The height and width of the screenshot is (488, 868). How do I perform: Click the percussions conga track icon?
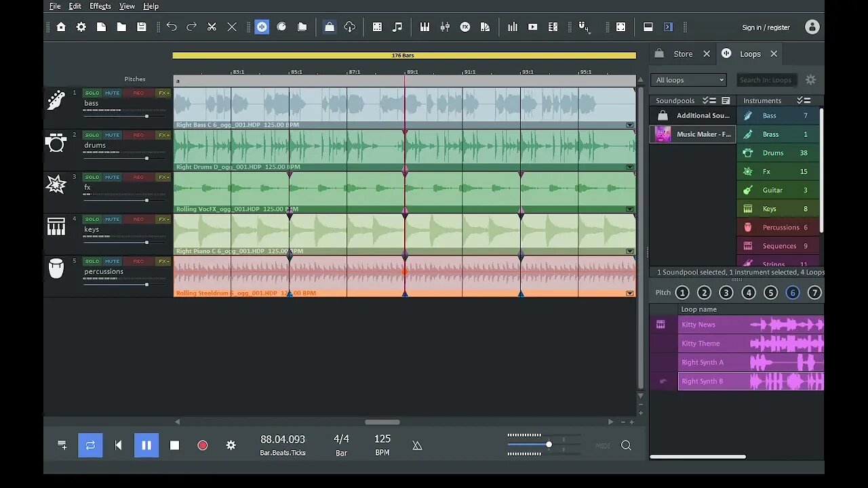point(56,268)
